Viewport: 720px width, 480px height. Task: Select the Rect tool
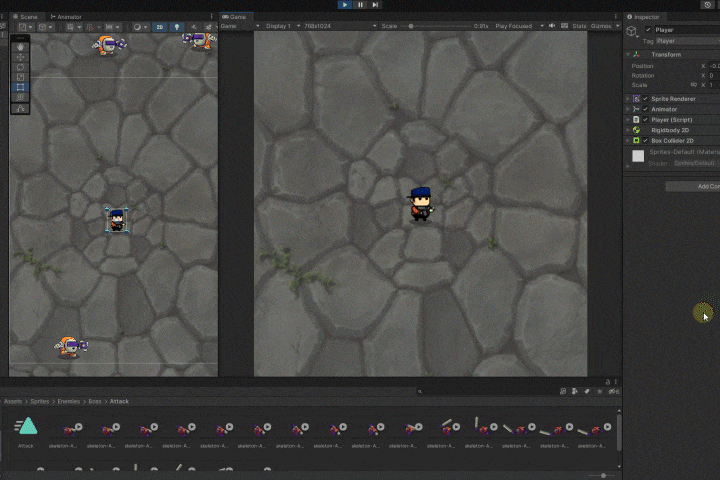point(20,87)
